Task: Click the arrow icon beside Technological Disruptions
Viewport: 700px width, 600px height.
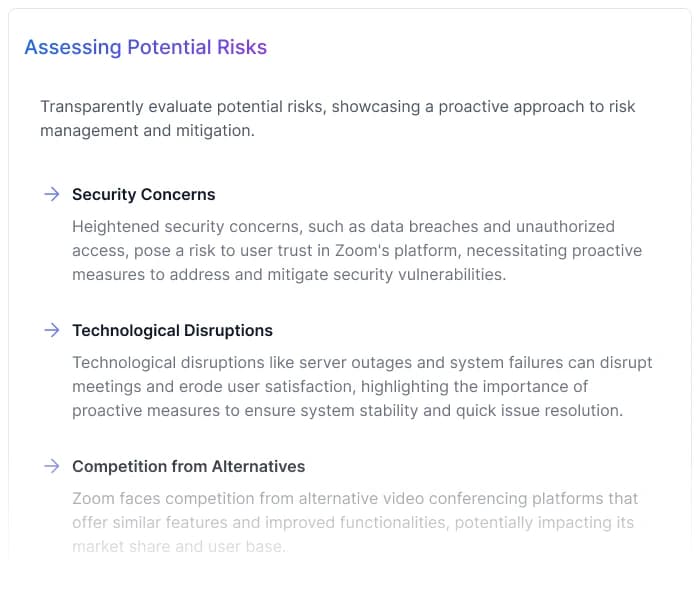Action: pyautogui.click(x=51, y=330)
